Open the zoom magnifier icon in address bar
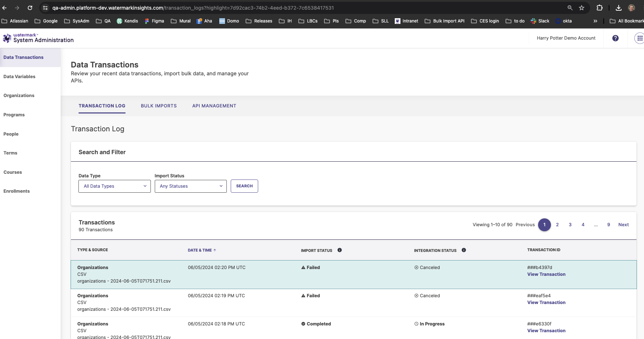 (570, 8)
